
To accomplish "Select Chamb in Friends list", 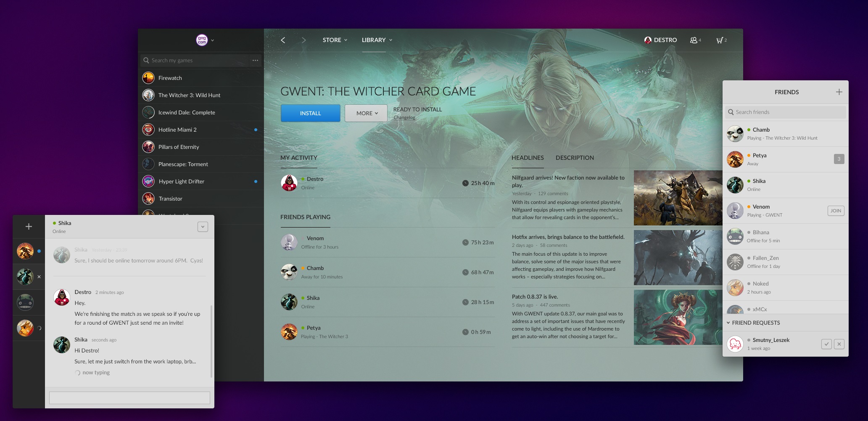I will point(786,134).
